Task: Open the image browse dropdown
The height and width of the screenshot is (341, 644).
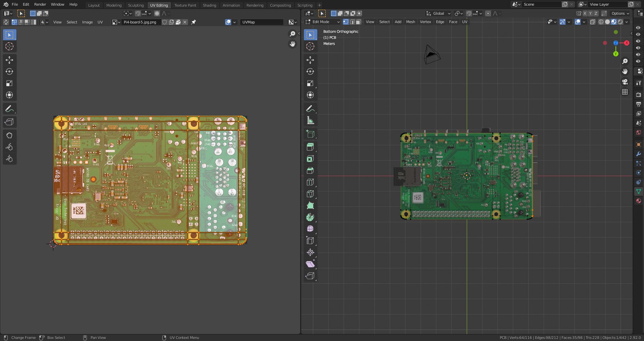Action: (x=116, y=22)
